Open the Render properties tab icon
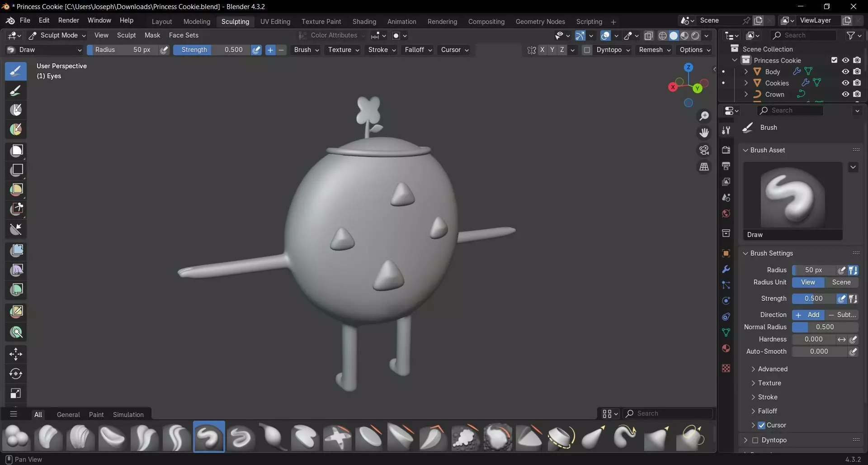 pos(726,150)
